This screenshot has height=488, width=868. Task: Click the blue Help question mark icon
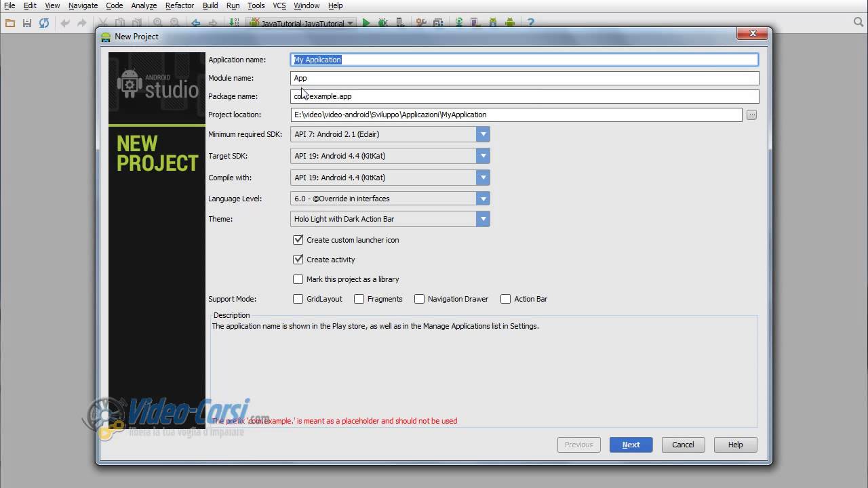point(531,22)
